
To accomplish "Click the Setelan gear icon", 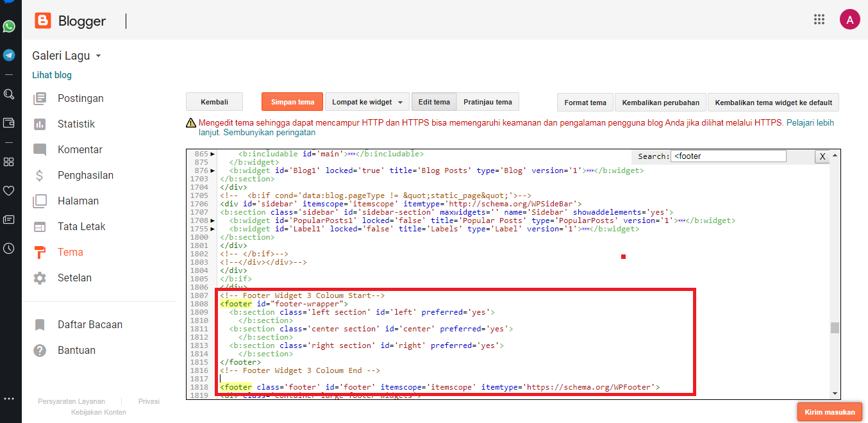I will (40, 278).
